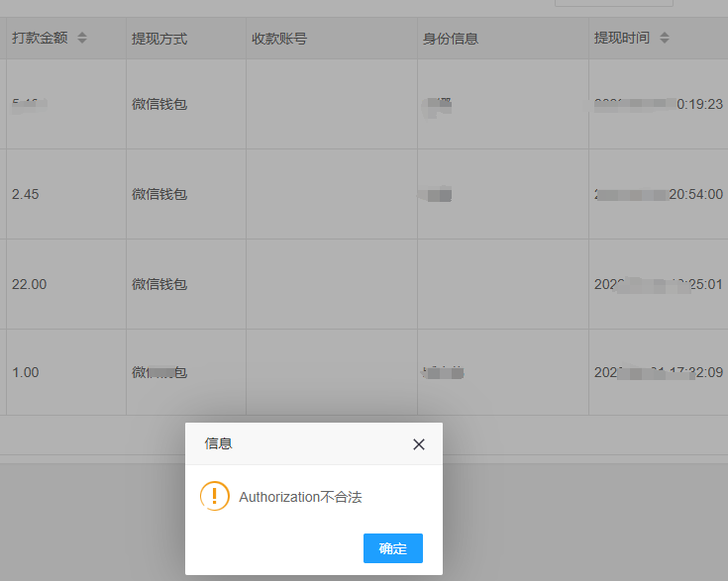Select the 收款账号 column header
The width and height of the screenshot is (728, 581).
tap(279, 39)
